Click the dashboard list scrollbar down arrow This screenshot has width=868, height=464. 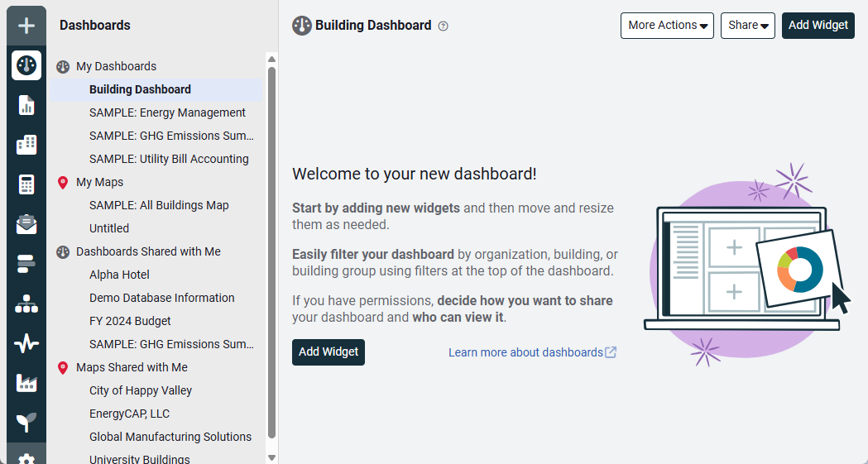271,457
